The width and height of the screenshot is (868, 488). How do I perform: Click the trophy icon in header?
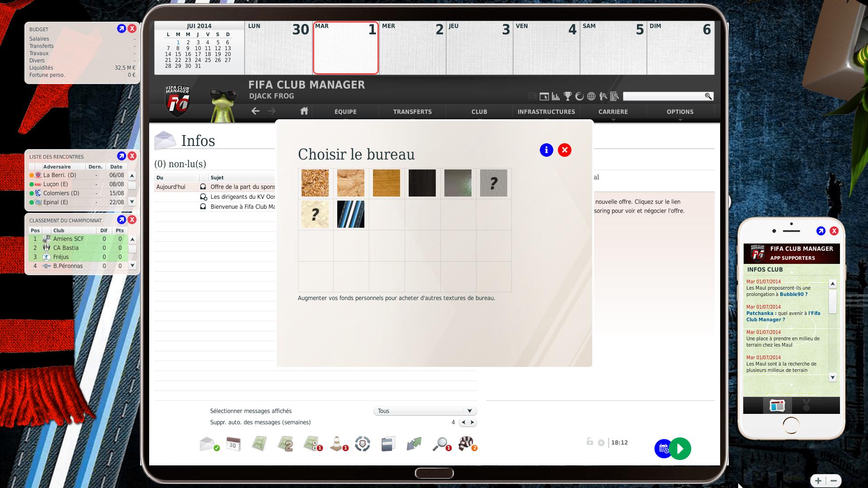568,96
